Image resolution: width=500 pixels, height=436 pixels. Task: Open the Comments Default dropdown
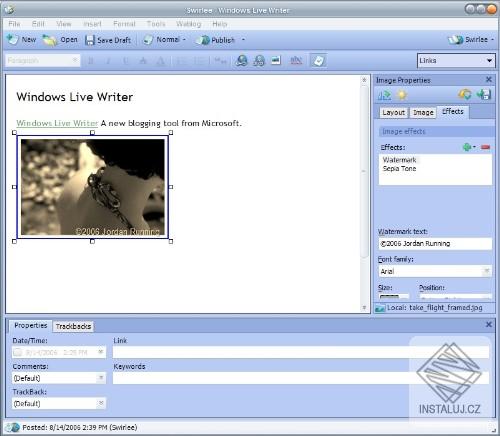click(x=59, y=378)
